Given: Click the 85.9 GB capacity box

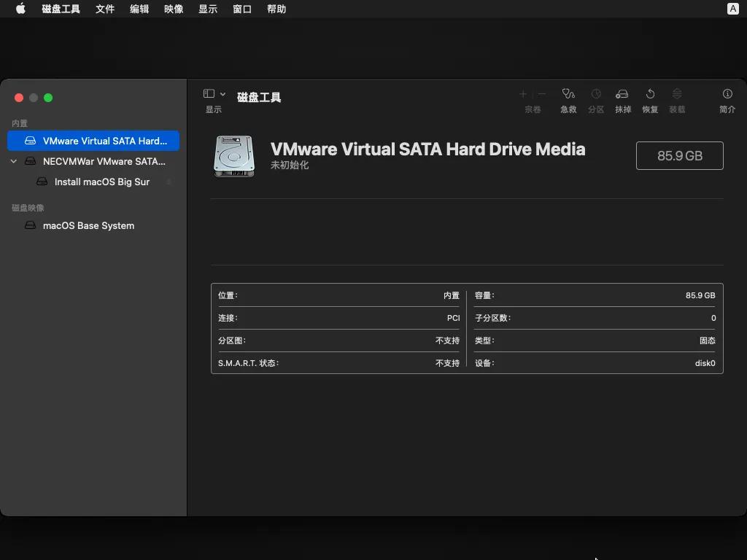Looking at the screenshot, I should (x=679, y=155).
